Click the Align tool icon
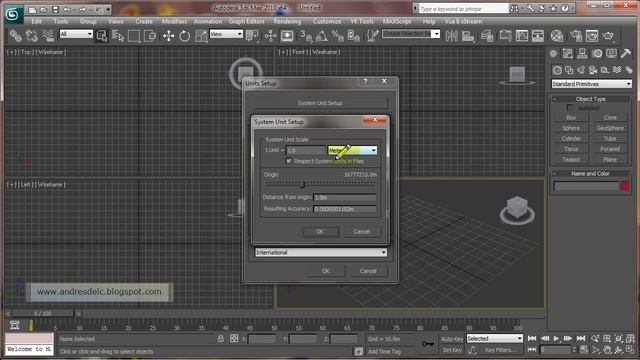This screenshot has height=360, width=640. [468, 36]
